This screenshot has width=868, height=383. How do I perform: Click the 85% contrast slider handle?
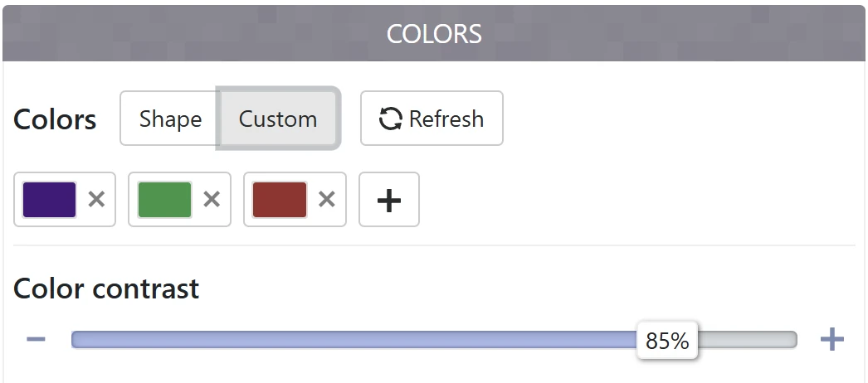(667, 341)
